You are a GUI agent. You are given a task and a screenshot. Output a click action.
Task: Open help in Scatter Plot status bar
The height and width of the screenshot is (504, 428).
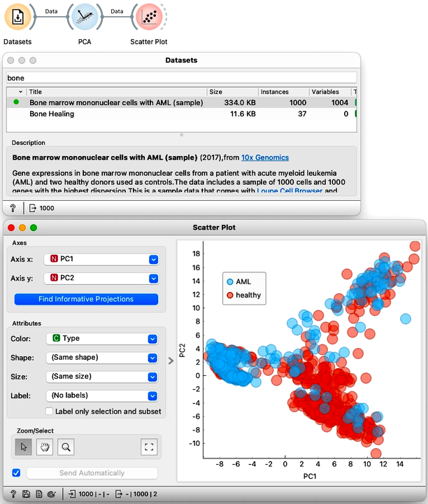[x=13, y=494]
